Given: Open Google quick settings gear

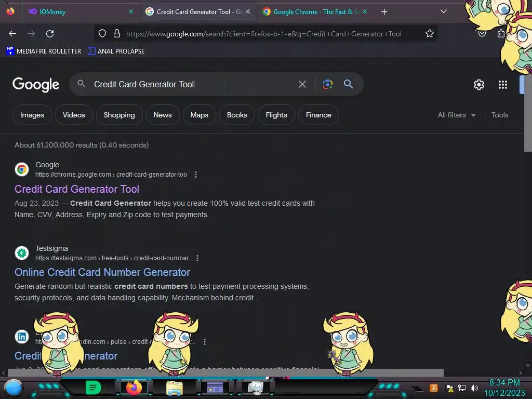Looking at the screenshot, I should (x=478, y=85).
